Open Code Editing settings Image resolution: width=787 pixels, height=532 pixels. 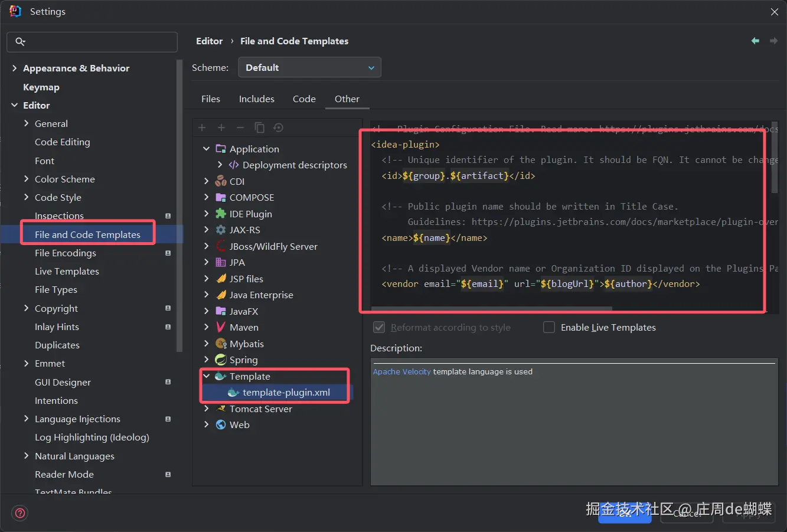click(x=63, y=142)
